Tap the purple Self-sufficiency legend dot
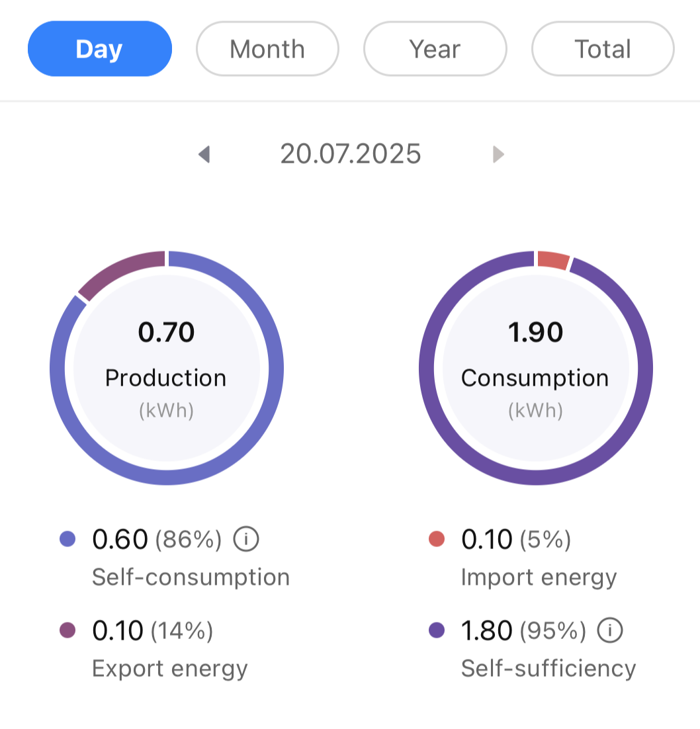Viewport: 700px width, 729px height. (x=436, y=630)
